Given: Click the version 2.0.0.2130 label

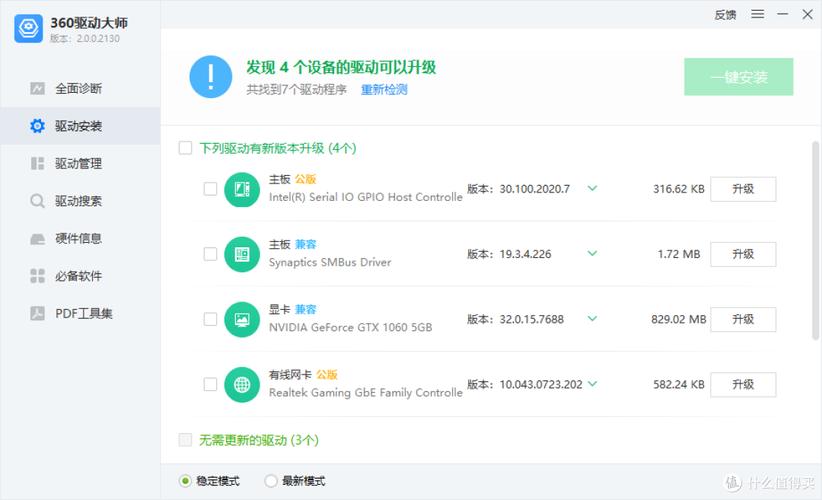Looking at the screenshot, I should [x=85, y=38].
